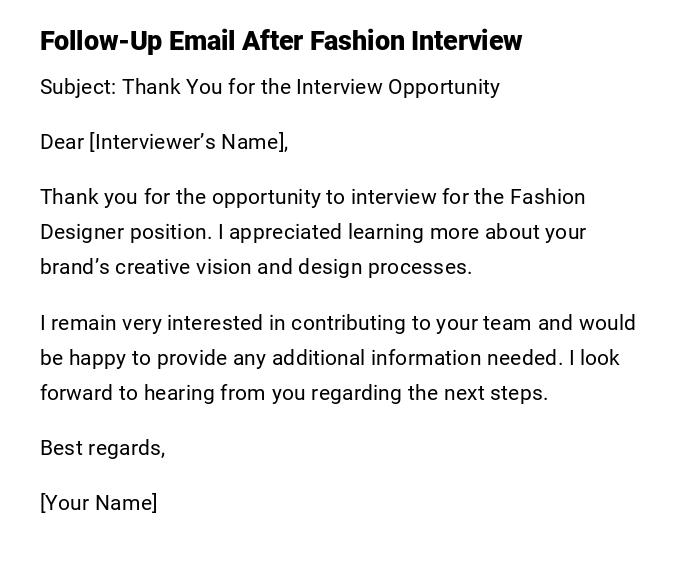This screenshot has height=566, width=700.
Task: Click the word "Fashion" in the first paragraph
Action: click(547, 197)
